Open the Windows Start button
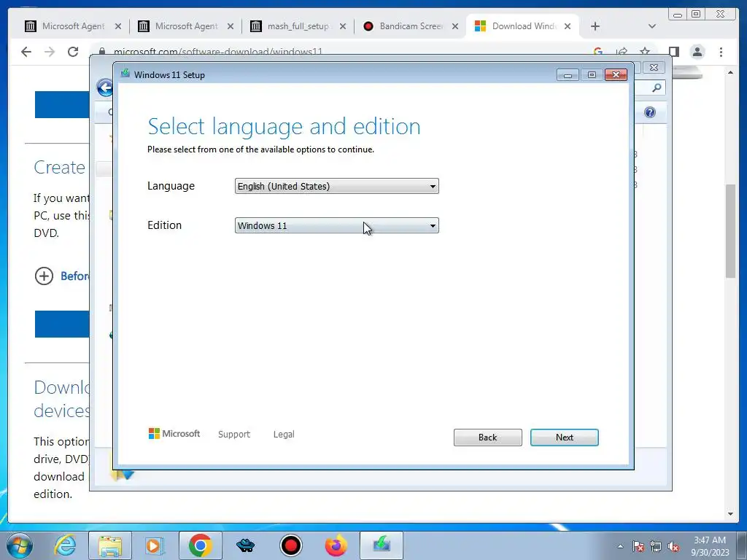 point(20,545)
